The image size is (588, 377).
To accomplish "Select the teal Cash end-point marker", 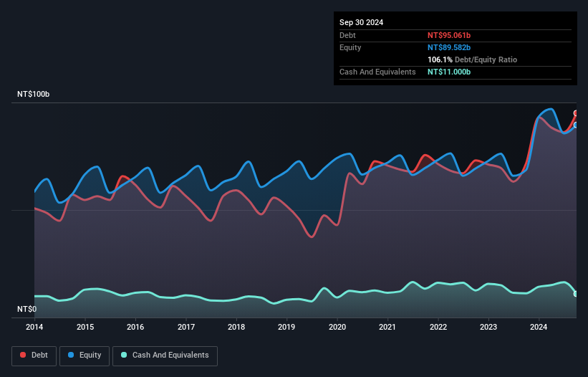I will tap(576, 294).
